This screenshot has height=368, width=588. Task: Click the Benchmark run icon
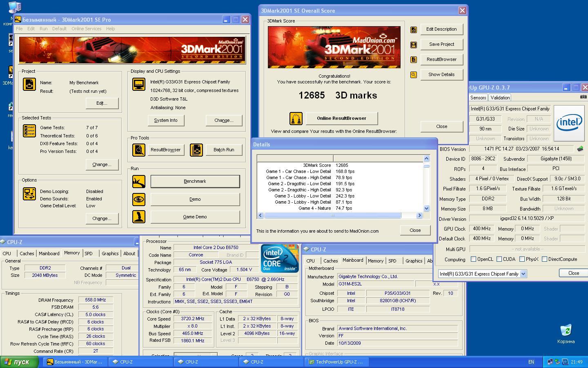point(139,182)
